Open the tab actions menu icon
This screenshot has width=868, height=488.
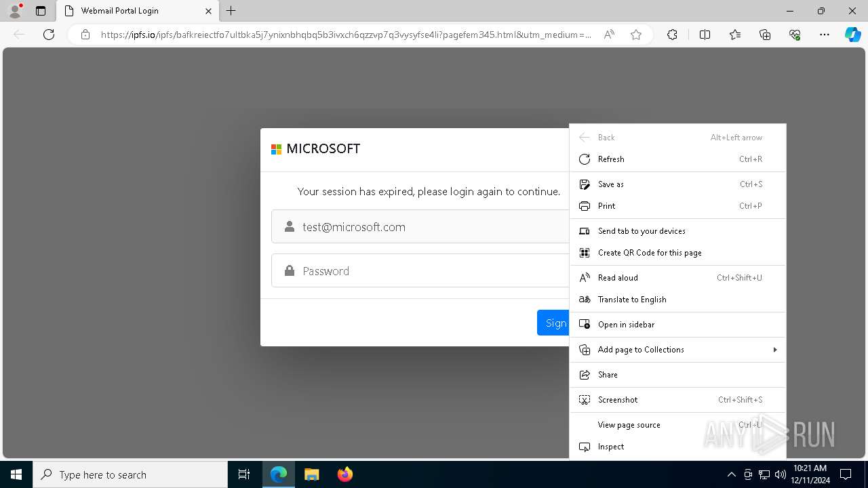(41, 11)
